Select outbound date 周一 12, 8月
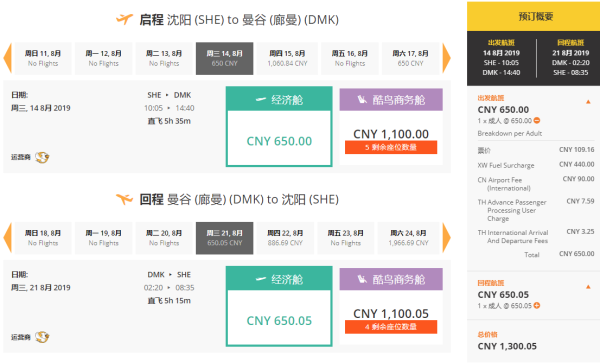Image resolution: width=600 pixels, height=363 pixels. 103,58
